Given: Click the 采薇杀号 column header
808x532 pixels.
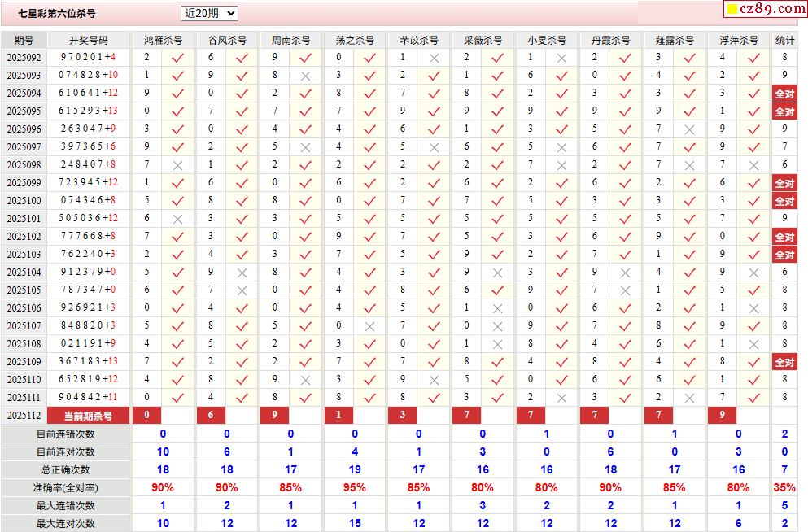Looking at the screenshot, I should tap(483, 40).
